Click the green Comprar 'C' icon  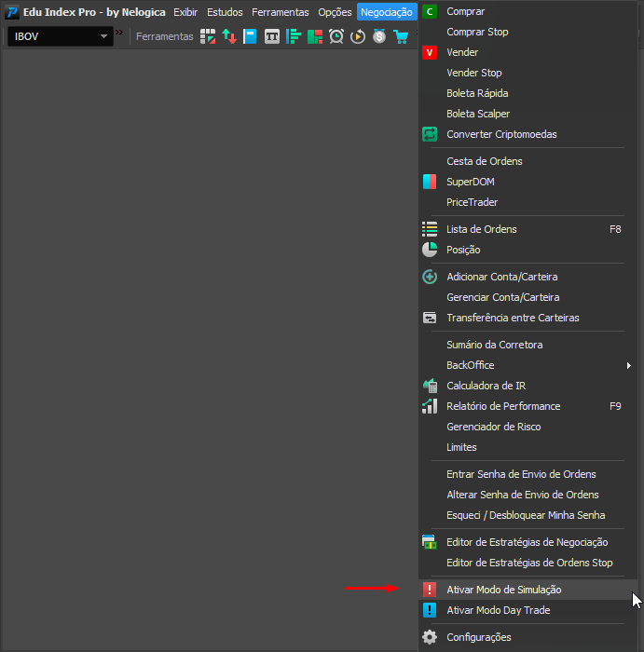tap(430, 11)
